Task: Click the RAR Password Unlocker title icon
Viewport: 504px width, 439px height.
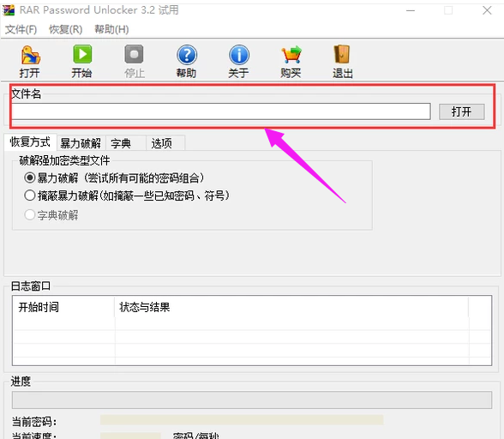Action: (9, 10)
